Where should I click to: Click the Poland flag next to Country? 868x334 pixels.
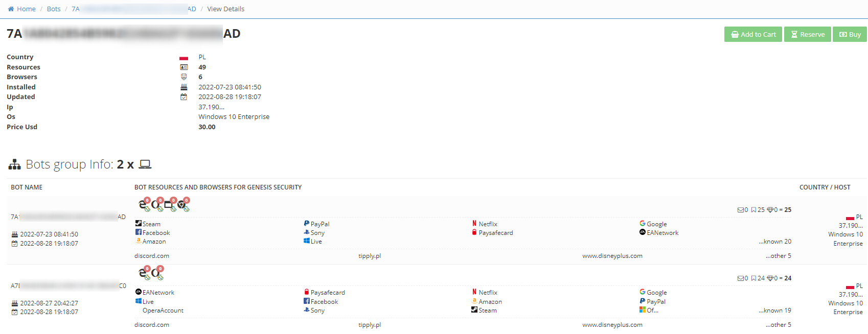184,58
